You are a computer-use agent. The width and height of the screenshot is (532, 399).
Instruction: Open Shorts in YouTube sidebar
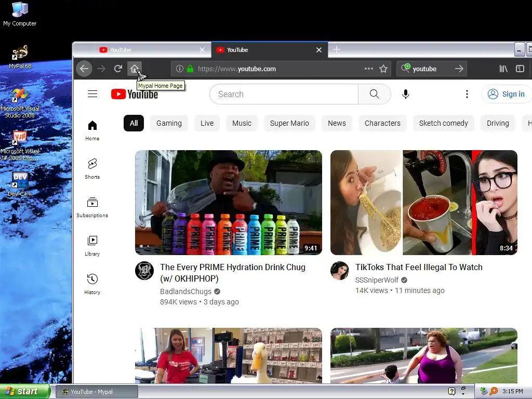92,169
